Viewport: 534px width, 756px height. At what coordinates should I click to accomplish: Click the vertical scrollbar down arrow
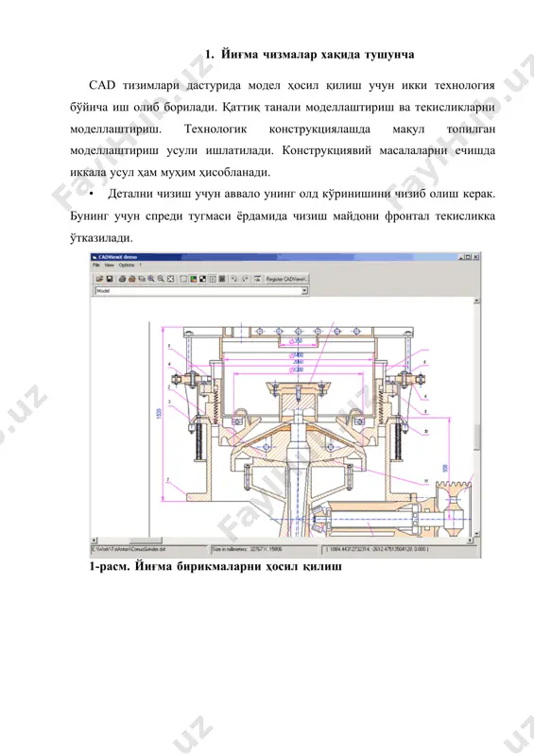pos(477,534)
